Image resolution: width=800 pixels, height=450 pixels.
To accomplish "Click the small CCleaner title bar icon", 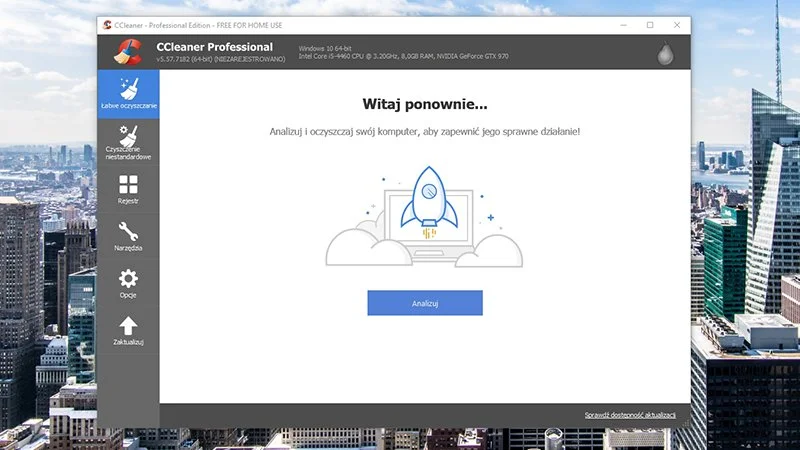I will pyautogui.click(x=107, y=25).
